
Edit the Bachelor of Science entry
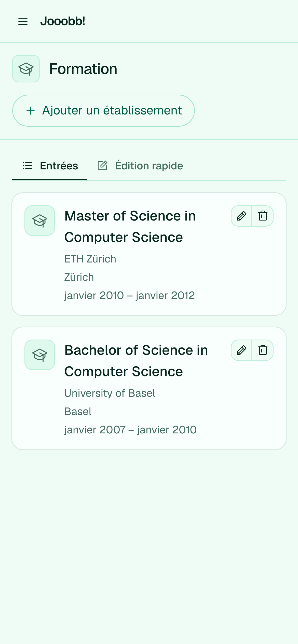241,350
